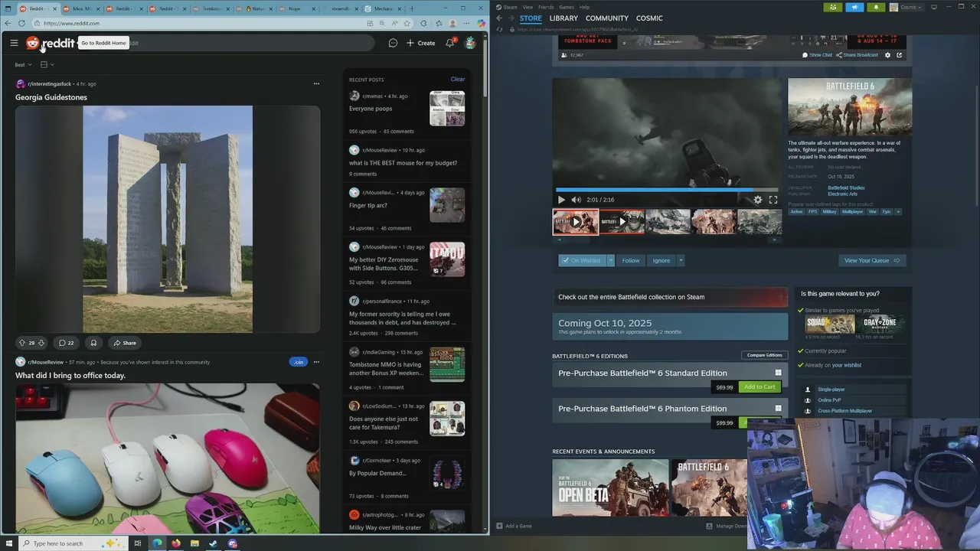The width and height of the screenshot is (980, 551).
Task: Go back in Edge browser
Action: (x=8, y=24)
